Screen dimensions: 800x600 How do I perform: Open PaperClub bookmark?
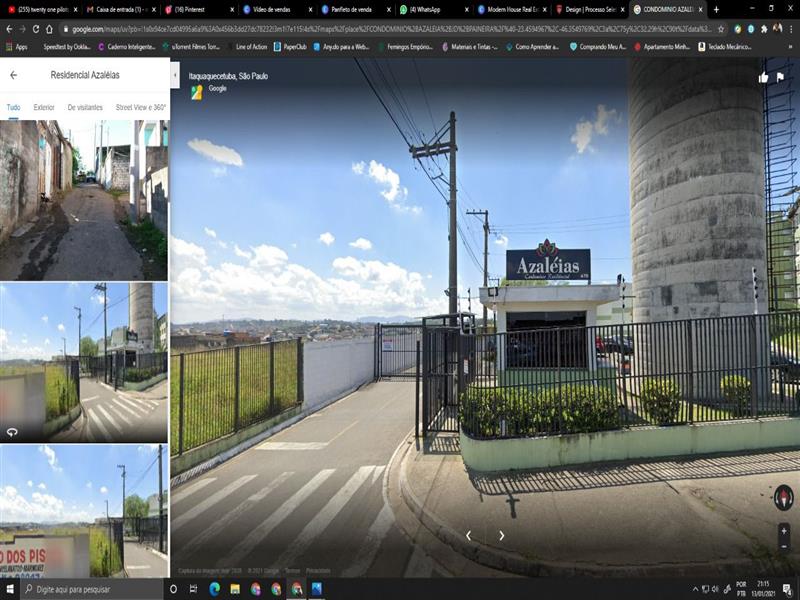pos(290,47)
